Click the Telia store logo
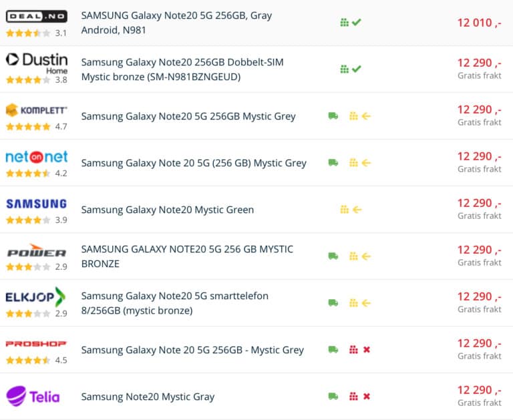513x420 pixels. click(33, 397)
